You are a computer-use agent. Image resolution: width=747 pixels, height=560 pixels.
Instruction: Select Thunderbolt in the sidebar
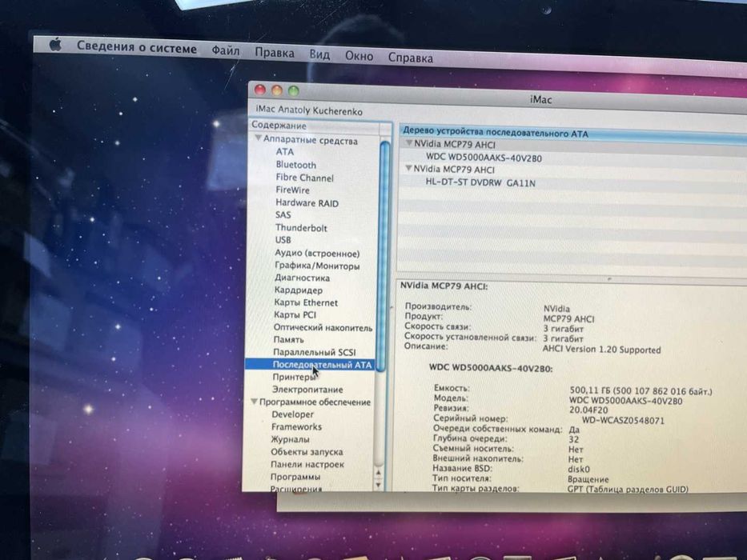(x=301, y=228)
